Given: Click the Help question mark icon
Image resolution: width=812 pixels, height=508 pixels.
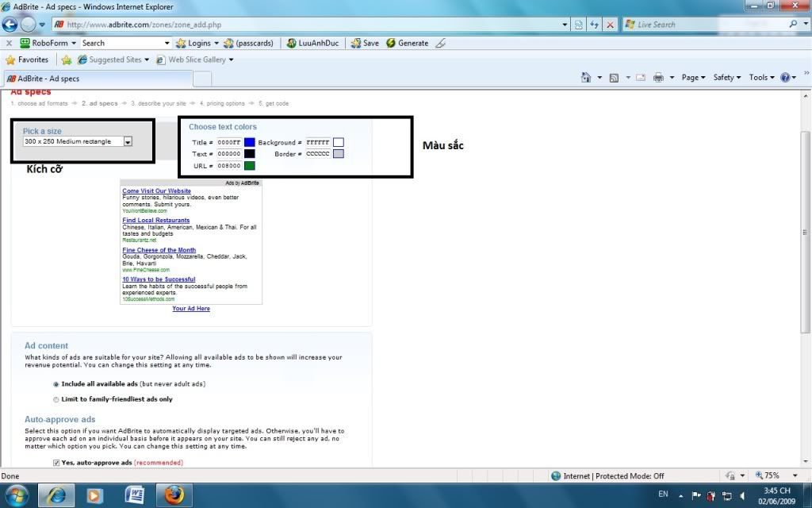Looking at the screenshot, I should 785,77.
